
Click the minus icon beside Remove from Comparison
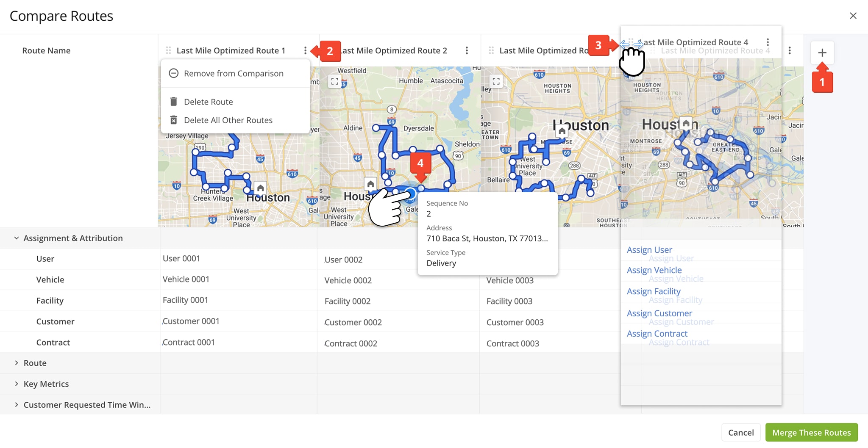point(173,73)
